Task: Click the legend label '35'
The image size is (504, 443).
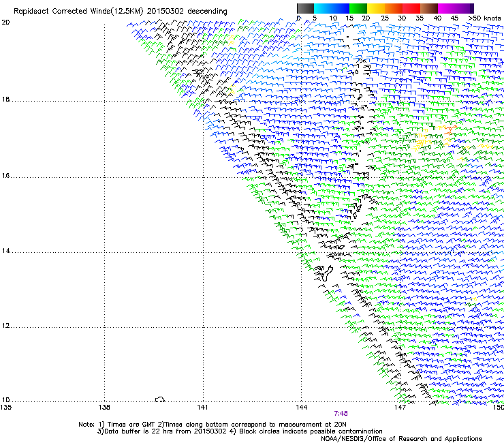Action: pos(420,18)
